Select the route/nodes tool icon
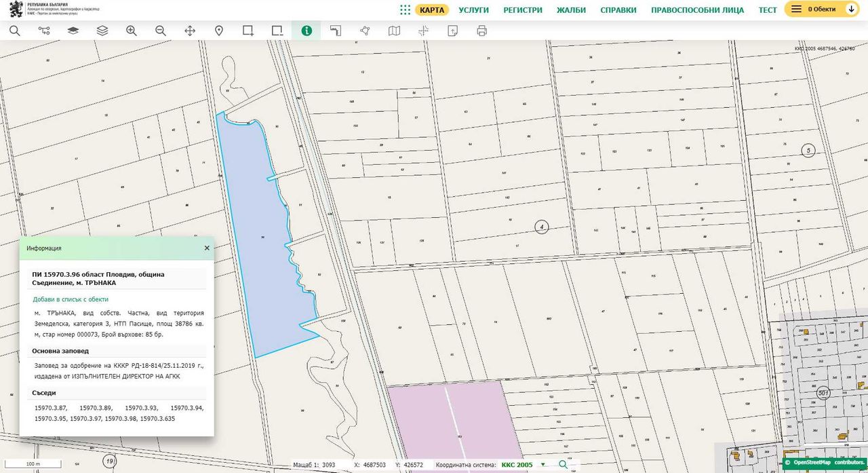 click(x=44, y=31)
